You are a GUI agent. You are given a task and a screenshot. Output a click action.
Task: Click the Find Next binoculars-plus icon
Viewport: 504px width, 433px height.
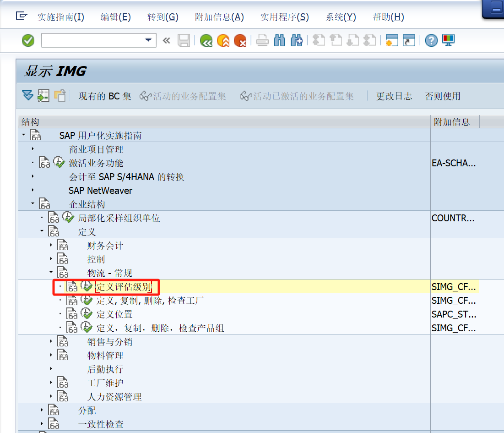296,40
